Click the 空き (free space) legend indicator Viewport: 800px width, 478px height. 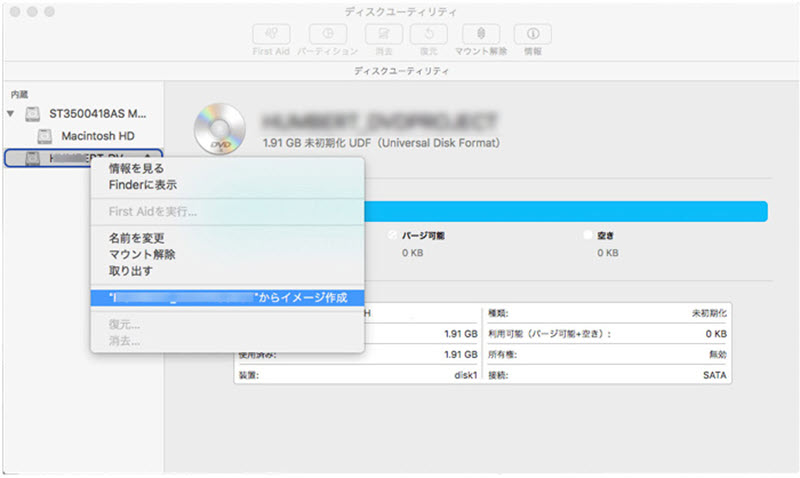(x=588, y=236)
